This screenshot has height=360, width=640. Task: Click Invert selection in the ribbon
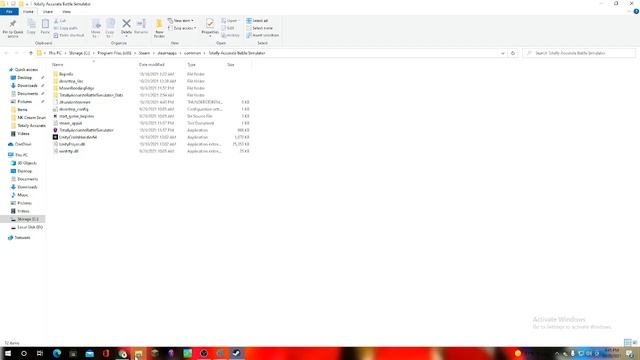click(x=262, y=35)
